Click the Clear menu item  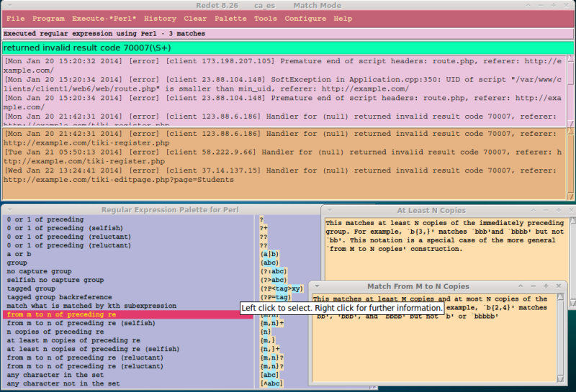click(195, 18)
